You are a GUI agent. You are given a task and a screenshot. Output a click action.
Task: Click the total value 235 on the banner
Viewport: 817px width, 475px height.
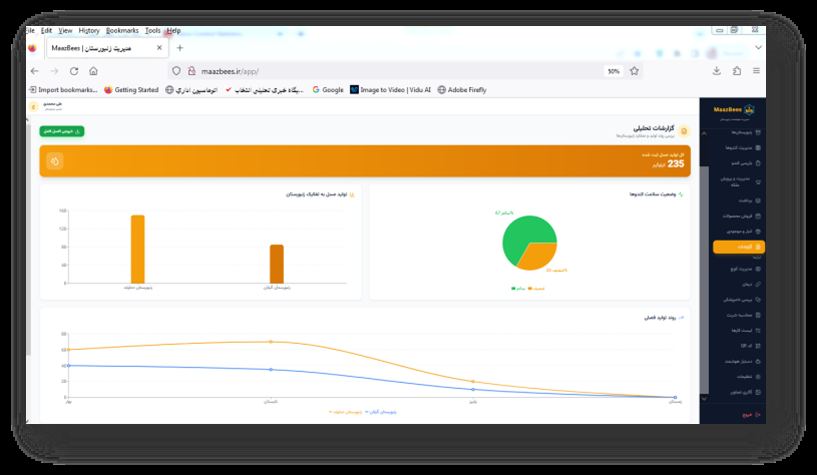tap(675, 164)
